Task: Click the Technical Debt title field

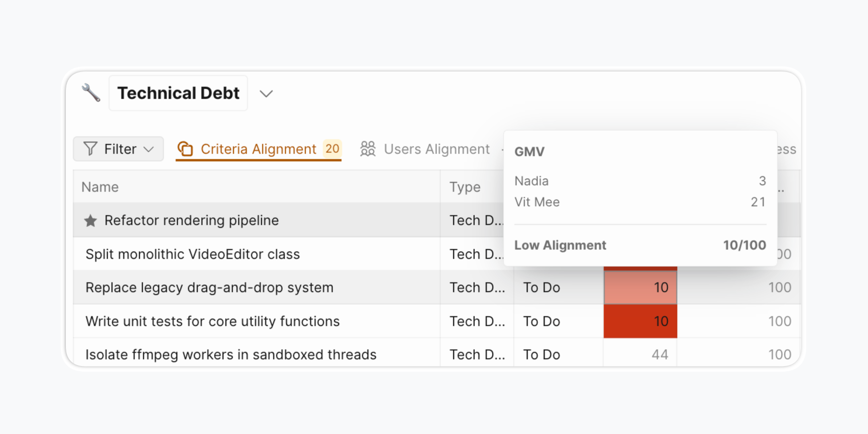Action: click(x=178, y=93)
